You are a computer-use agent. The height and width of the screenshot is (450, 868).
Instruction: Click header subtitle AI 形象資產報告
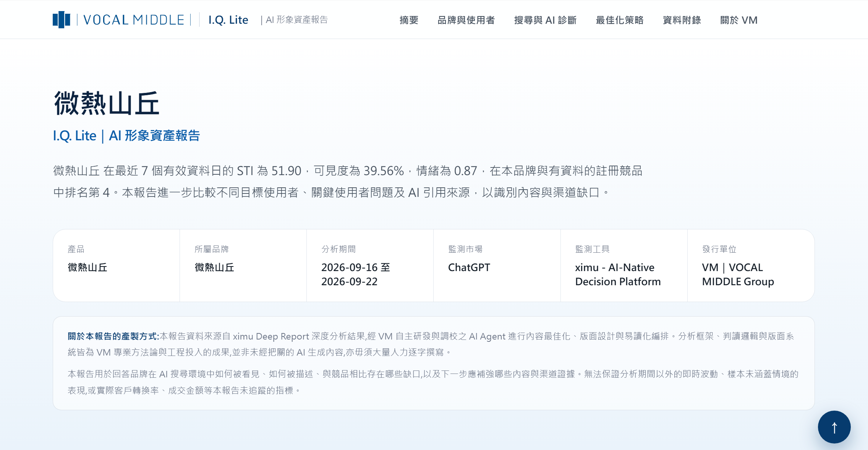(297, 20)
